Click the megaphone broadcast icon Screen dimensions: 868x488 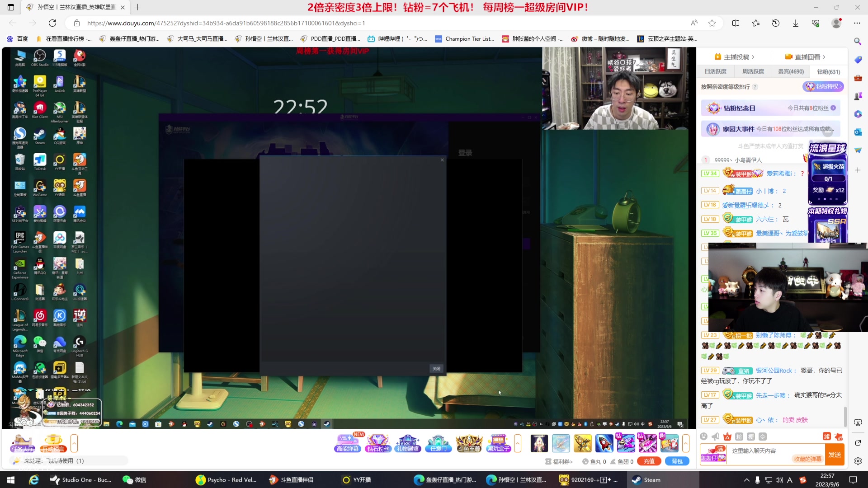715,436
